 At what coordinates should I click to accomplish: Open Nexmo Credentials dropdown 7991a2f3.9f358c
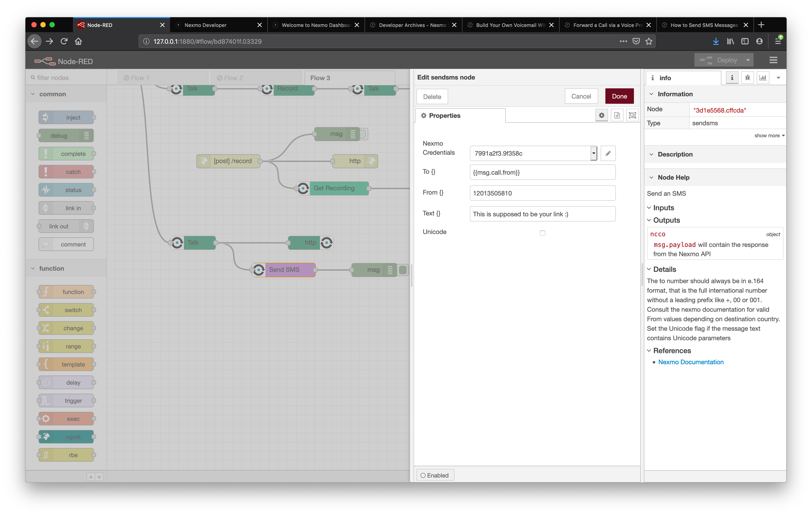coord(533,153)
